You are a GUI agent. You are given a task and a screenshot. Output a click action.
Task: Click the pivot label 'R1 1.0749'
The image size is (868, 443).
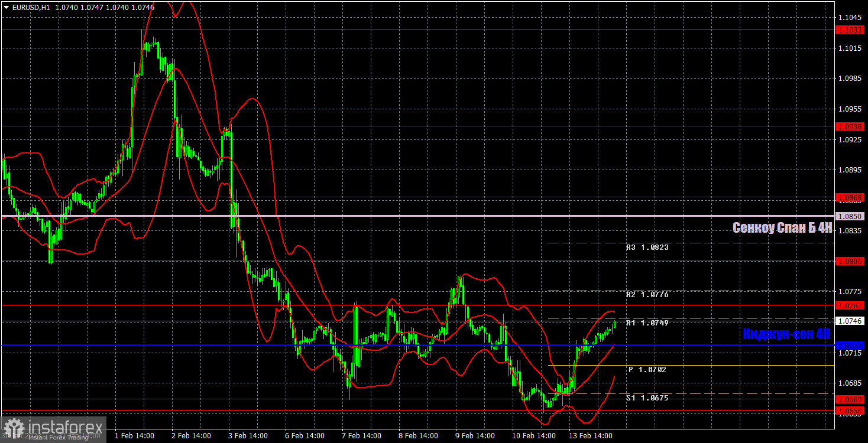click(x=647, y=323)
